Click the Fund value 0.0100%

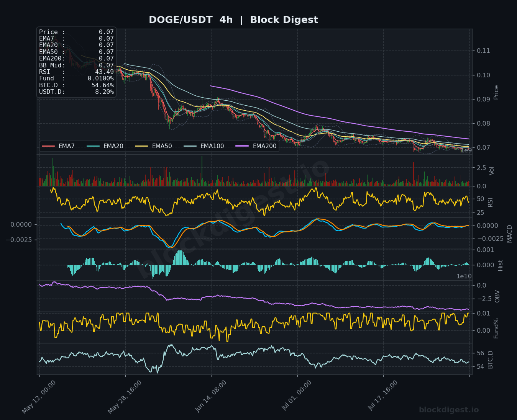pos(101,78)
